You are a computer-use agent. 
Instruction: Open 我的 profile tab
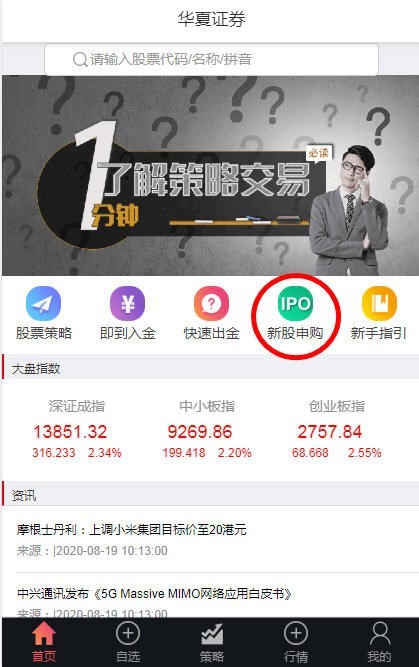click(379, 642)
